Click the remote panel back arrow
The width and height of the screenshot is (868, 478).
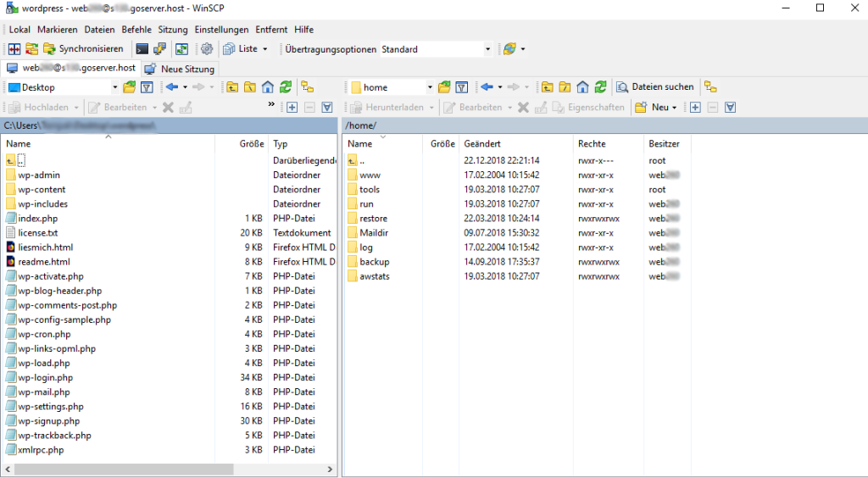pos(487,87)
